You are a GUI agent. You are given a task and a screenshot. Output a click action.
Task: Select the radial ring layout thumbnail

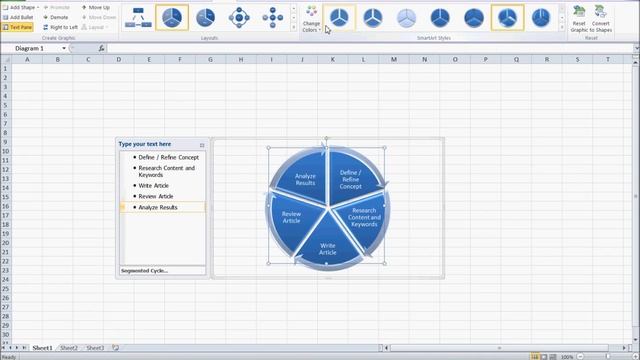[x=239, y=18]
